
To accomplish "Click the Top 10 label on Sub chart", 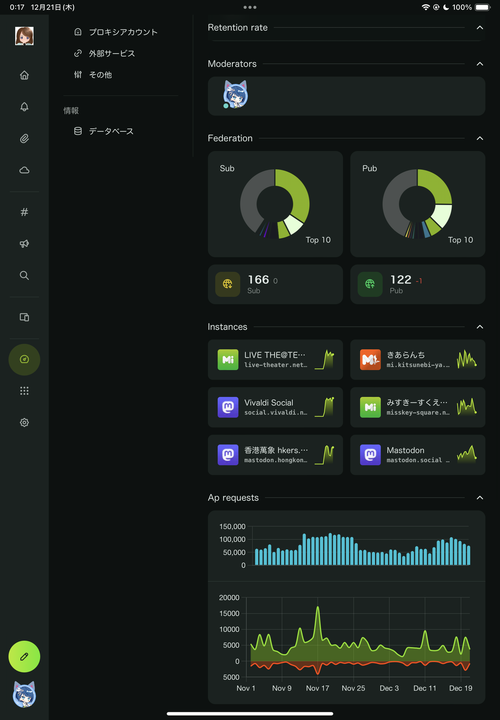I will [x=318, y=240].
